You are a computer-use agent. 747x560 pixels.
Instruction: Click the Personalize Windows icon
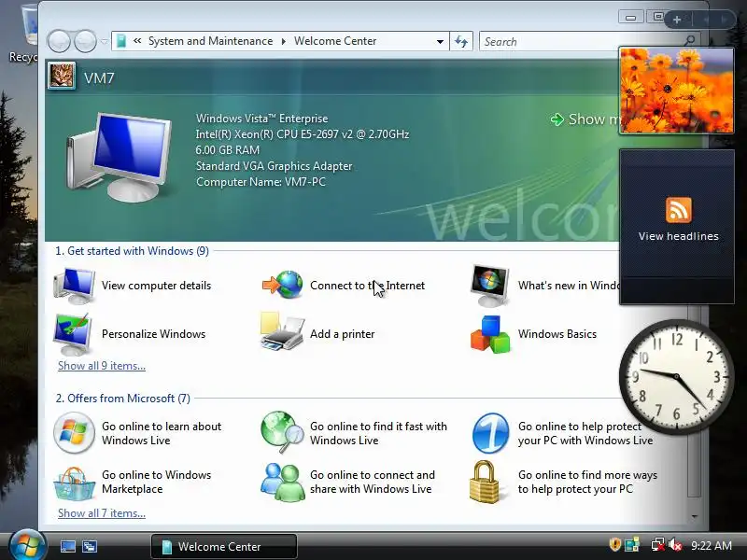(x=73, y=334)
